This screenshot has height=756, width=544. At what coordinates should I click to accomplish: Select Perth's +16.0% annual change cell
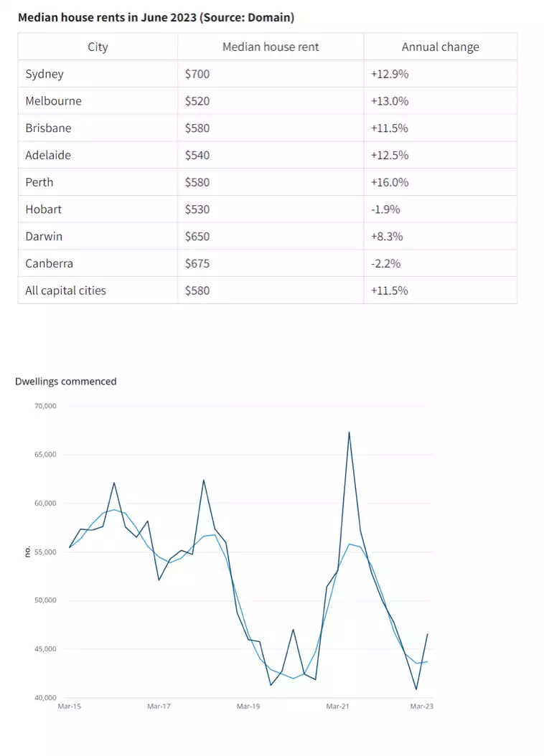coord(390,182)
